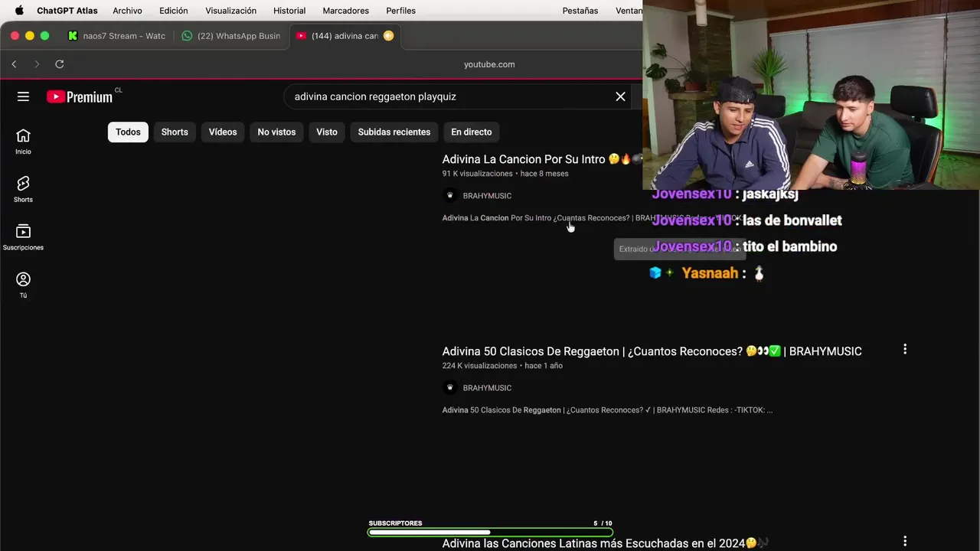Clear the search box with the X

620,96
